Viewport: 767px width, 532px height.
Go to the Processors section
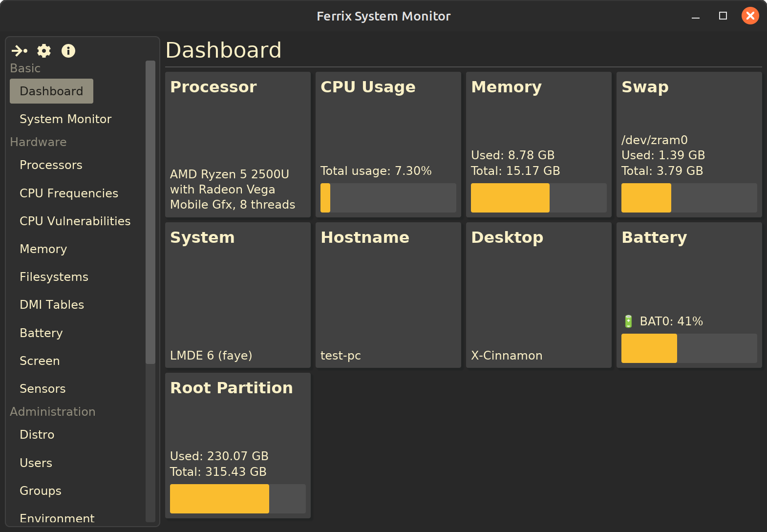pyautogui.click(x=51, y=165)
